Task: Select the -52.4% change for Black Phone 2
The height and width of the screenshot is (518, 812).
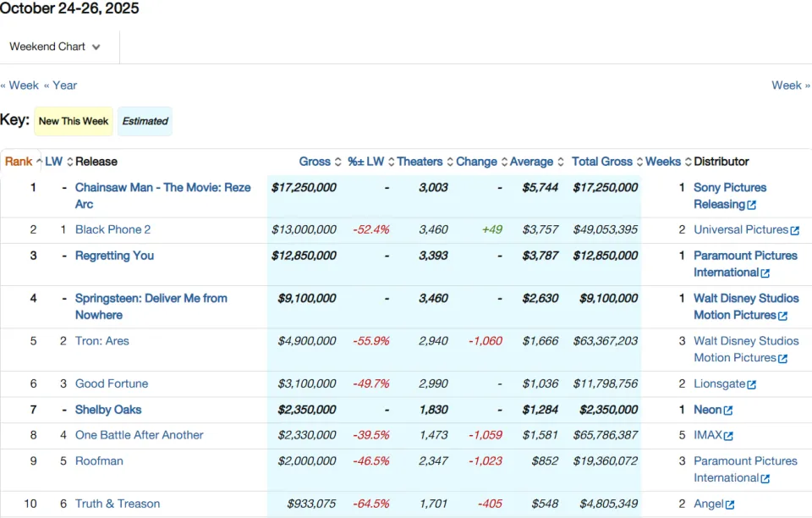Action: click(x=371, y=229)
